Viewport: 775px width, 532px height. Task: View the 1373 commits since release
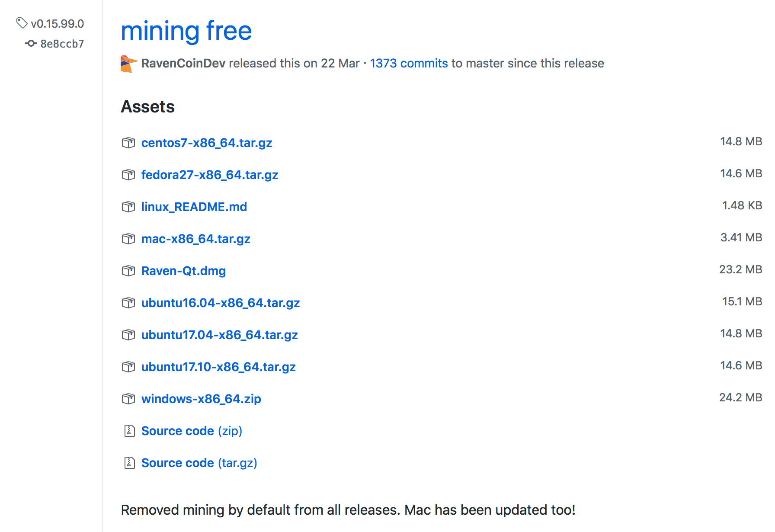click(409, 63)
